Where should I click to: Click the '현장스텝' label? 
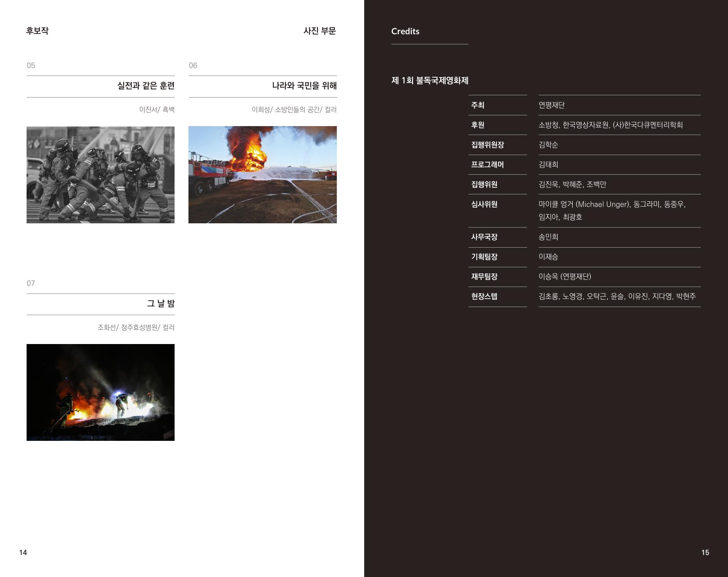coord(484,297)
